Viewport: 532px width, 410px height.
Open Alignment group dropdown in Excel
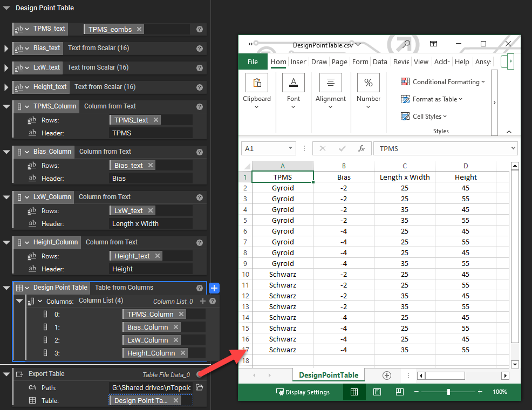(x=330, y=91)
